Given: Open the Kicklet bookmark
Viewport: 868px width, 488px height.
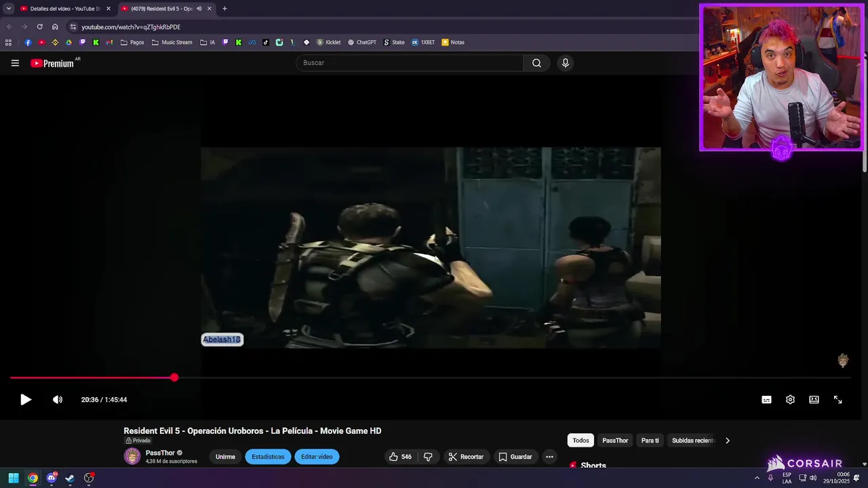Looking at the screenshot, I should (328, 42).
